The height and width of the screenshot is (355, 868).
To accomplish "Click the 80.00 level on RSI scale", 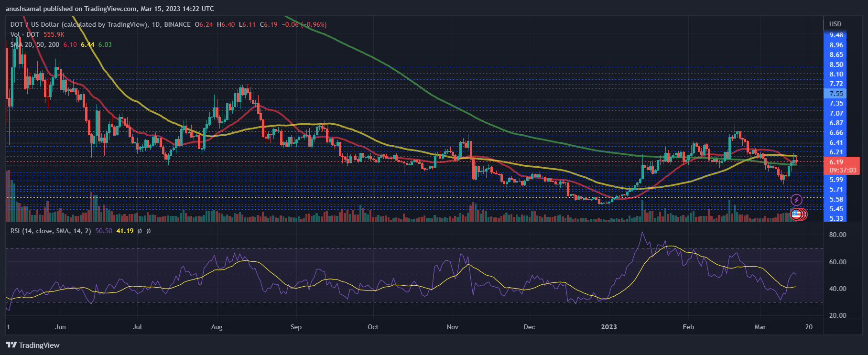I will pyautogui.click(x=837, y=235).
